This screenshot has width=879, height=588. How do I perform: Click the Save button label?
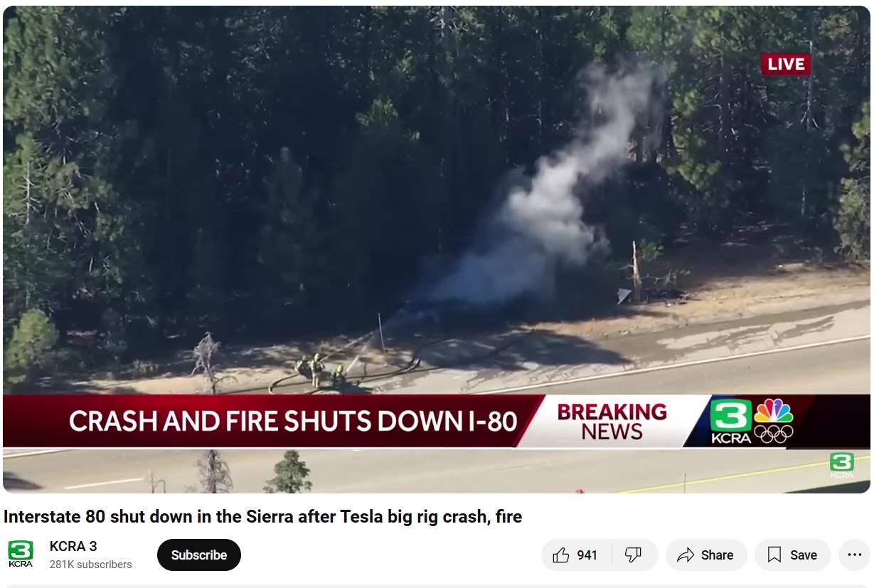804,555
